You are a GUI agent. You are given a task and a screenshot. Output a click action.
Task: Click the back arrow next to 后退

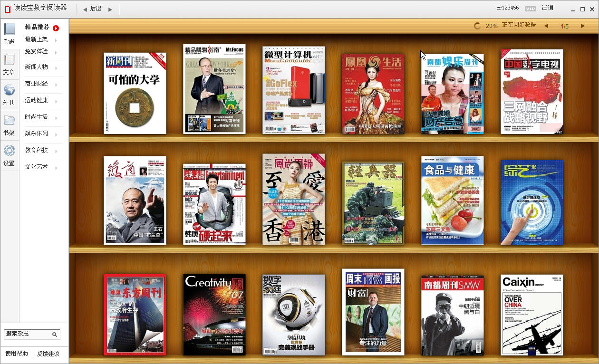point(85,9)
